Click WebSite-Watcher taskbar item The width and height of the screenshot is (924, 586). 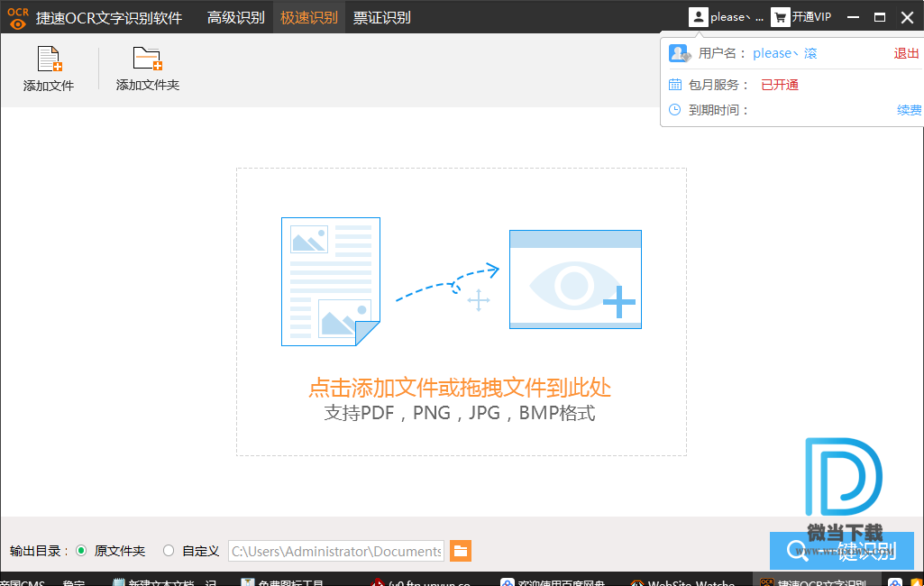pyautogui.click(x=682, y=581)
